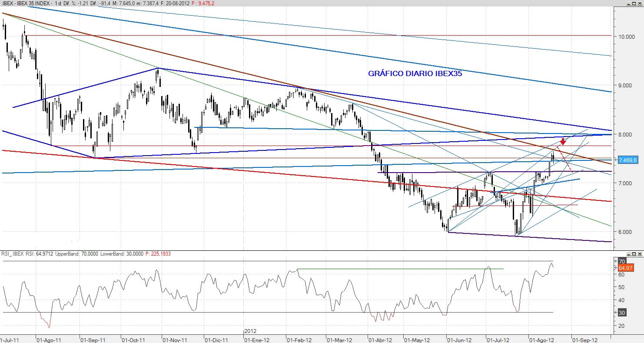Minimize the IBEX price chart panel

(x=628, y=3)
